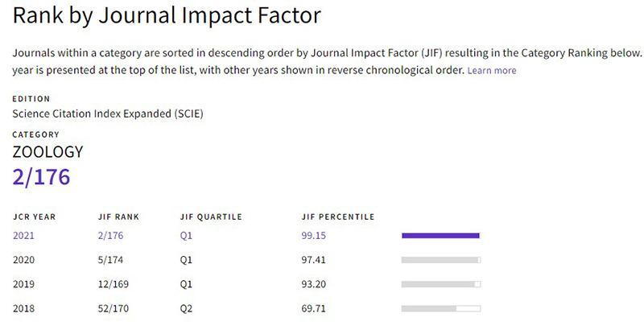This screenshot has height=334, width=644.
Task: Click the 2018 percentile progress bar
Action: click(440, 308)
